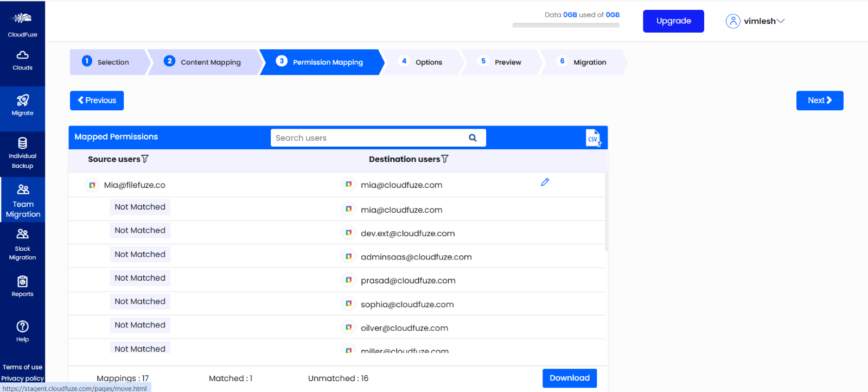Click the Search users input field

coord(369,138)
